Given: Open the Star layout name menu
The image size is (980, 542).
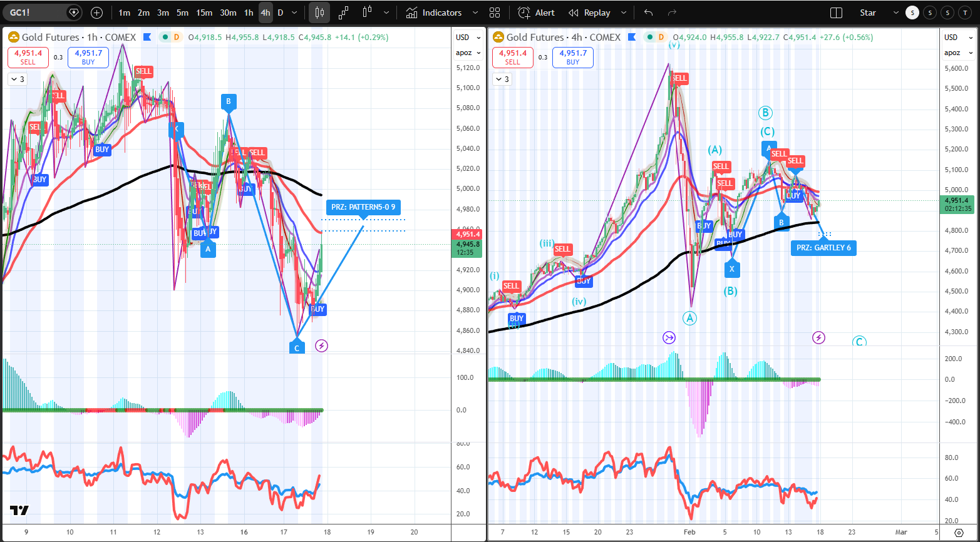Looking at the screenshot, I should pyautogui.click(x=868, y=13).
